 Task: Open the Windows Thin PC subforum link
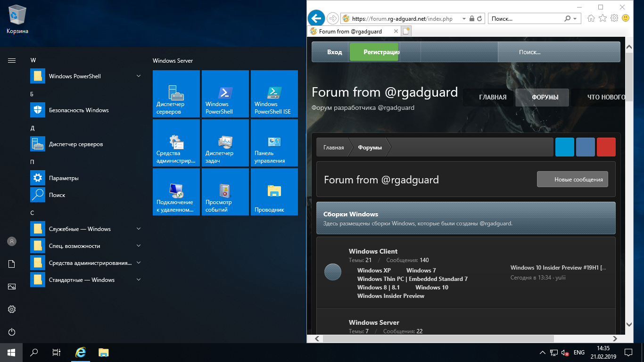pos(413,279)
